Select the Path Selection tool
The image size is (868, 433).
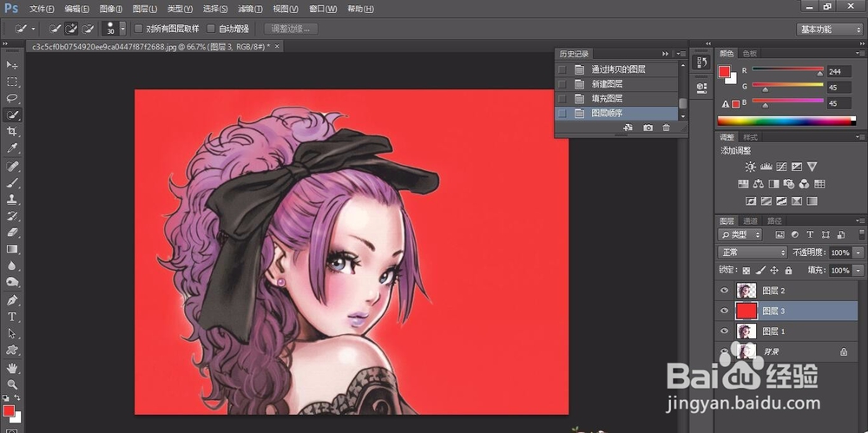11,333
